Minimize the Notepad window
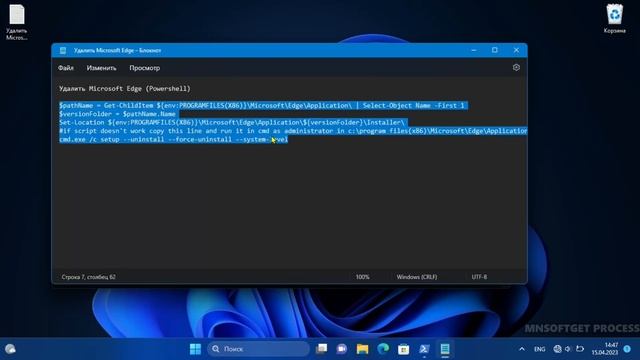This screenshot has height=360, width=640. (x=474, y=50)
